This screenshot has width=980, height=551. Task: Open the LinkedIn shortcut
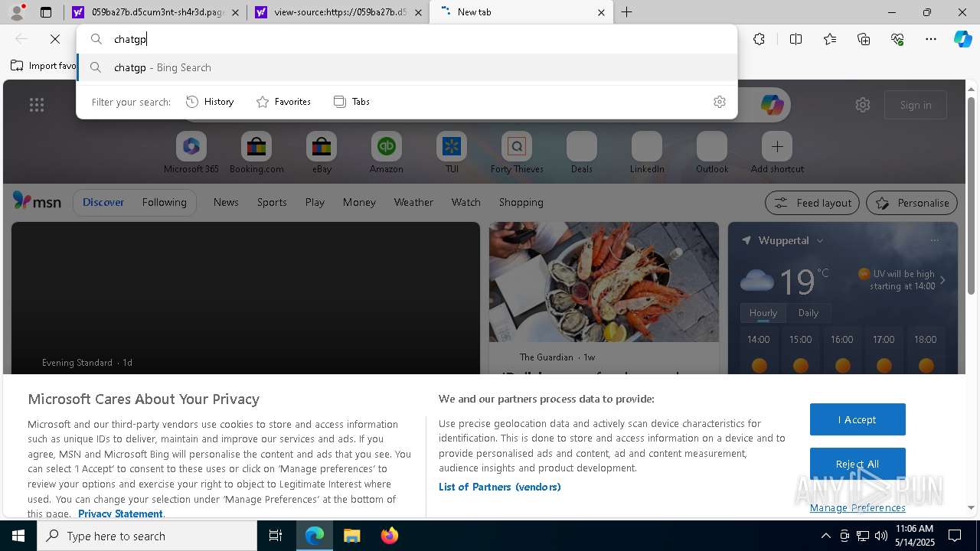(647, 153)
